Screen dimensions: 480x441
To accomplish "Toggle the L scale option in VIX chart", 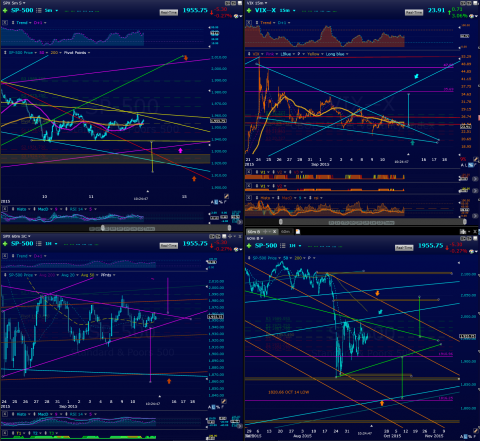I will [x=466, y=165].
